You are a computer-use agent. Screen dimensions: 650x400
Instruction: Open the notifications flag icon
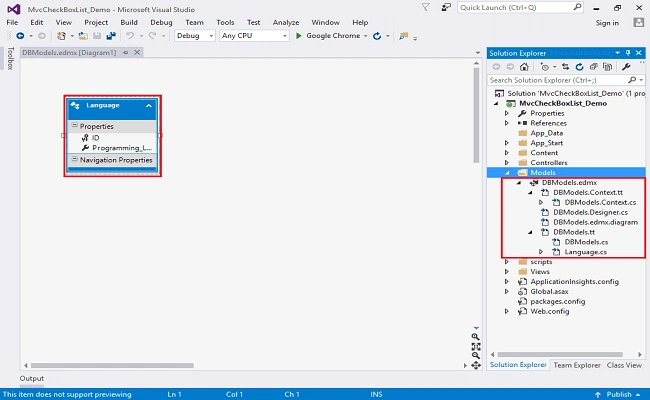425,7
